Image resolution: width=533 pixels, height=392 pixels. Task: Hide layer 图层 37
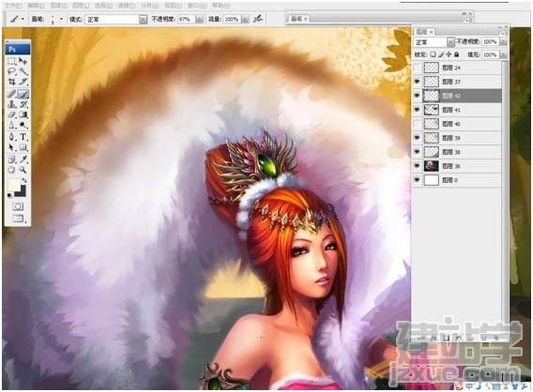pyautogui.click(x=417, y=82)
